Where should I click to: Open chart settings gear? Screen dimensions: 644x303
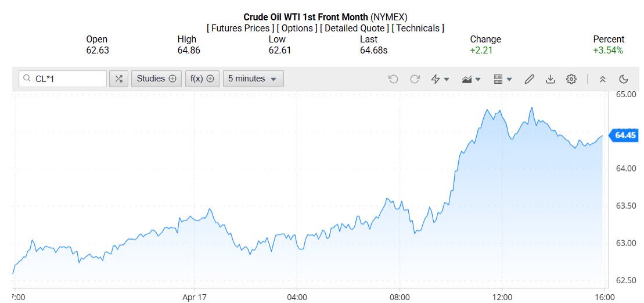point(571,79)
